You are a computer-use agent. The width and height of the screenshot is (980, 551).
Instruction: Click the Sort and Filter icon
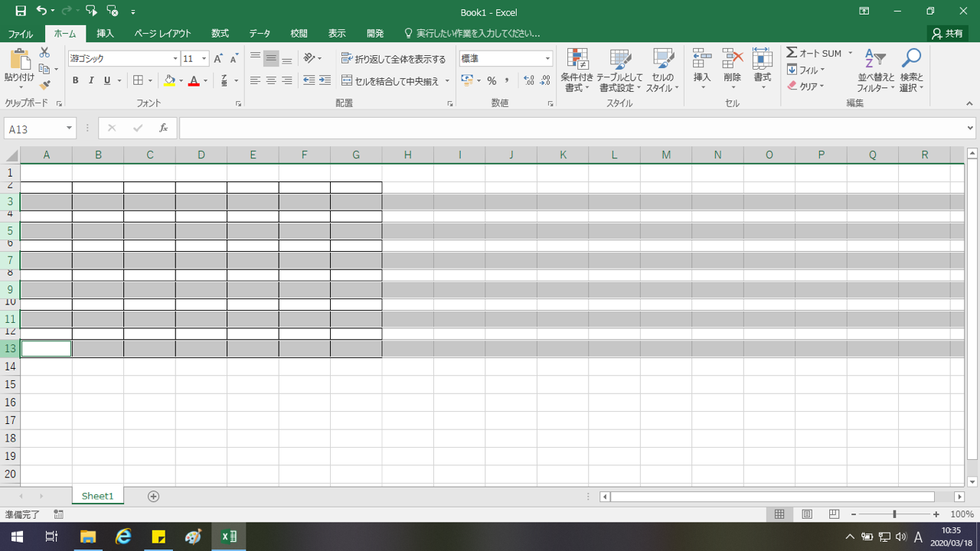[875, 59]
